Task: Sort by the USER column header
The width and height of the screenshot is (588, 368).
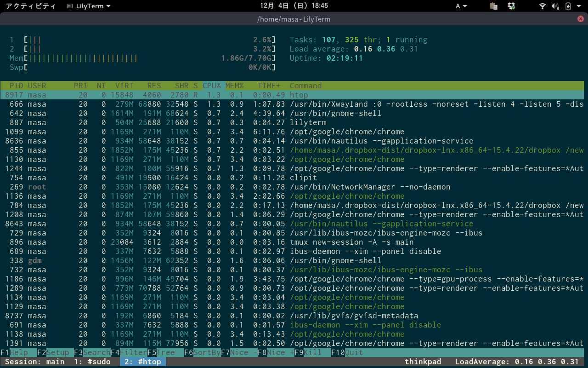Action: pyautogui.click(x=37, y=86)
